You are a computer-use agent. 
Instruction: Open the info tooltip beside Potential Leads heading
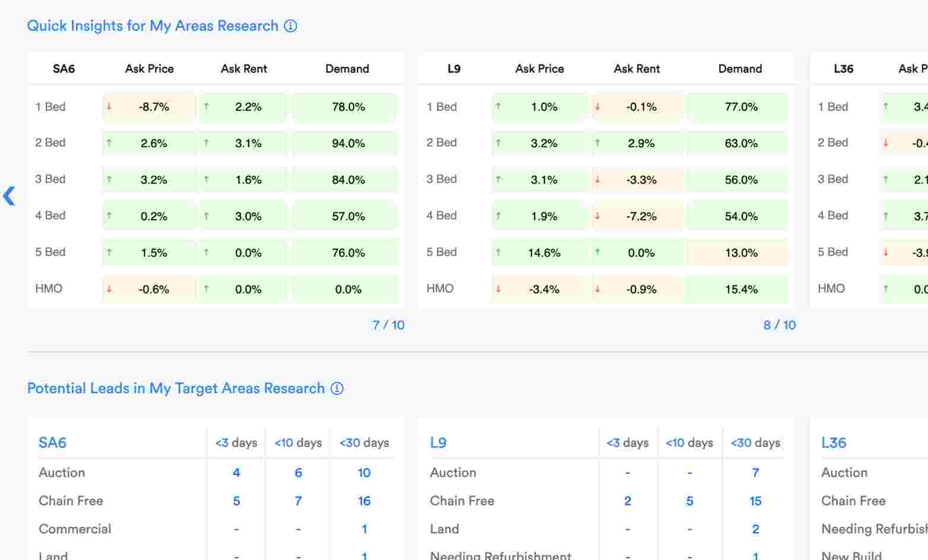pos(337,389)
